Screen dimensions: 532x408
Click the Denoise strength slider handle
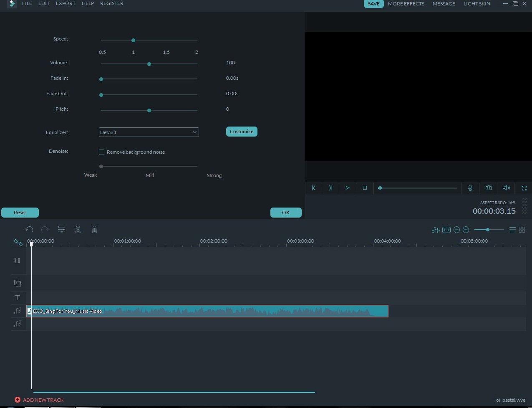(101, 166)
